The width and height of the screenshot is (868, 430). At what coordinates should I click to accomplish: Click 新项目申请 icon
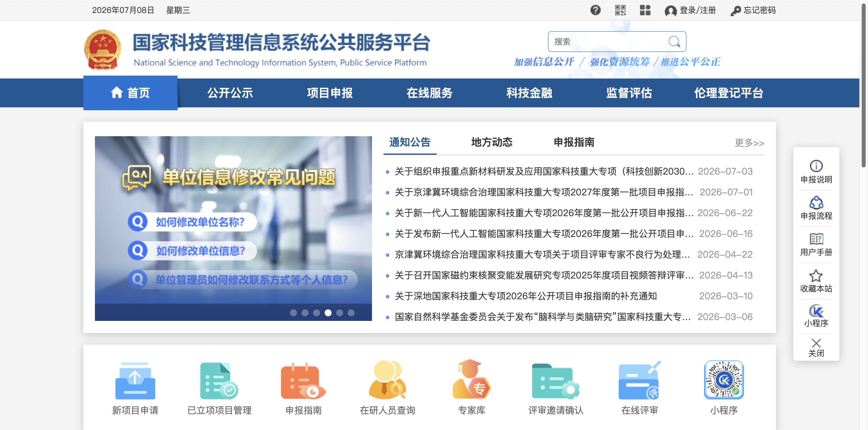135,381
